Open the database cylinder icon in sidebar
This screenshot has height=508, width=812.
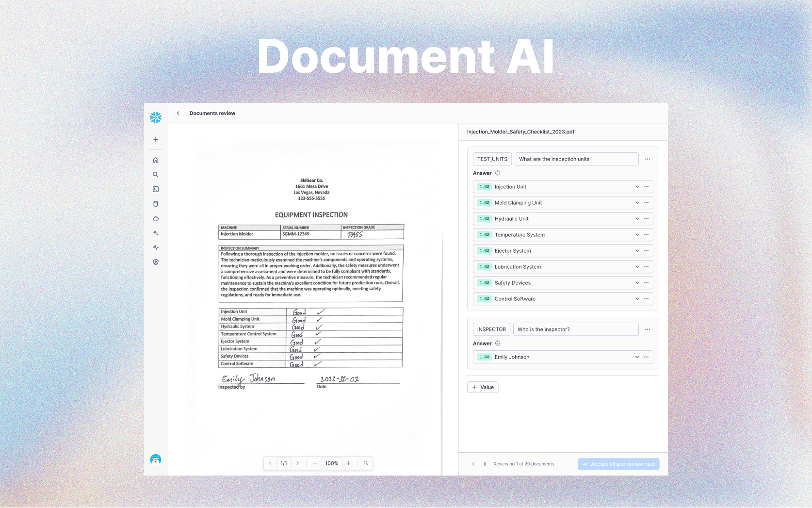click(x=156, y=204)
